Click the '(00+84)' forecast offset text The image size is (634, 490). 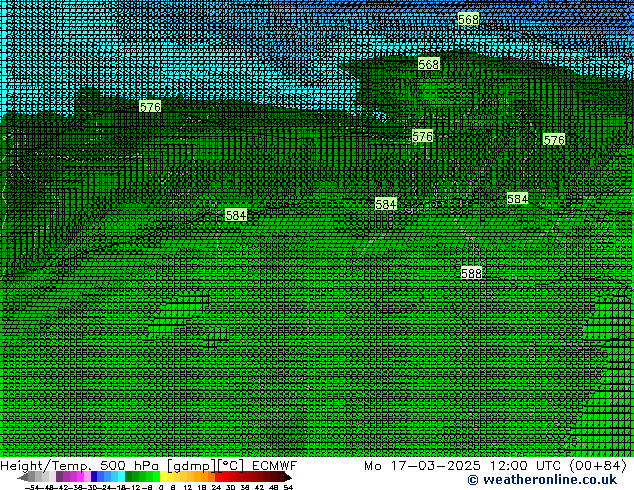pyautogui.click(x=598, y=466)
